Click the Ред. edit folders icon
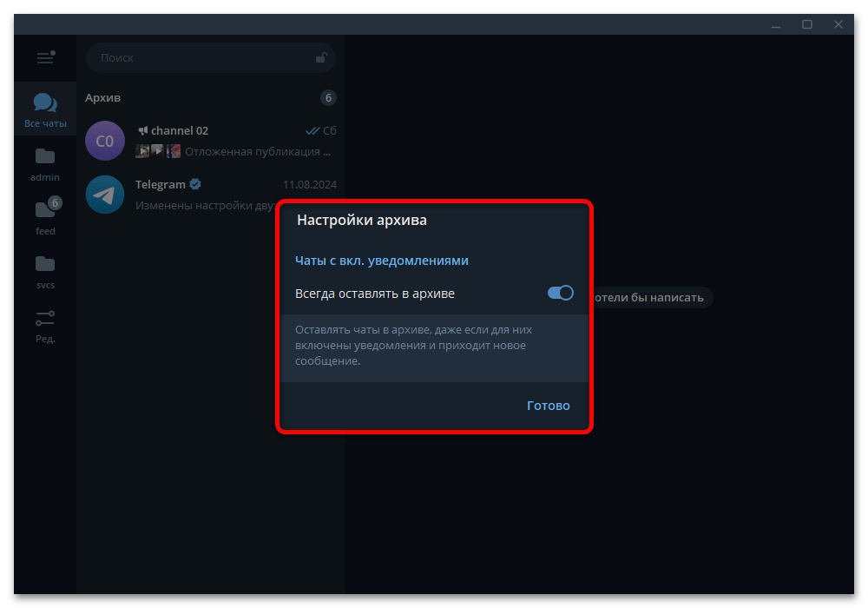Screen dimensions: 868x608 45,327
